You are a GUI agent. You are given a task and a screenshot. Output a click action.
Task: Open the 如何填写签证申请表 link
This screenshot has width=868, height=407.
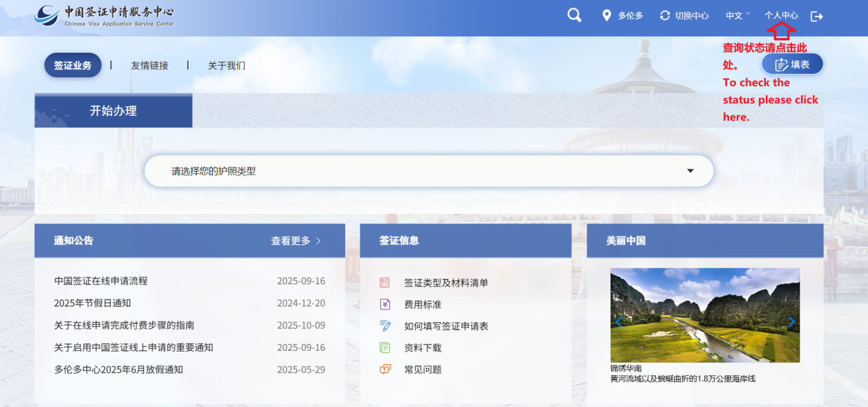[x=446, y=326]
